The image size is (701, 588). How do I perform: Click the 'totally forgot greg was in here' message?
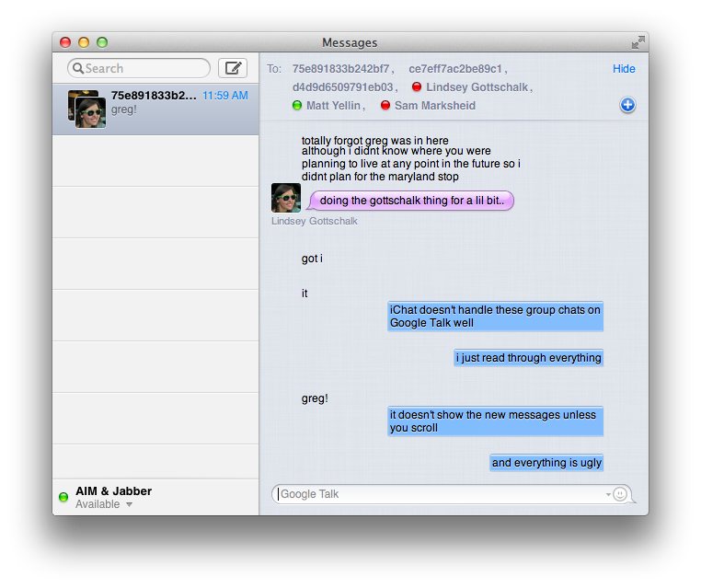click(x=374, y=141)
